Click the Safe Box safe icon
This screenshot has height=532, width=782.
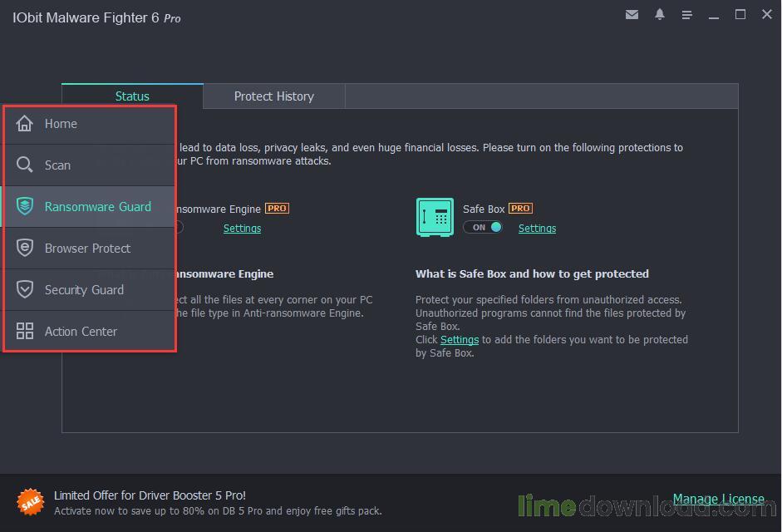(x=435, y=217)
